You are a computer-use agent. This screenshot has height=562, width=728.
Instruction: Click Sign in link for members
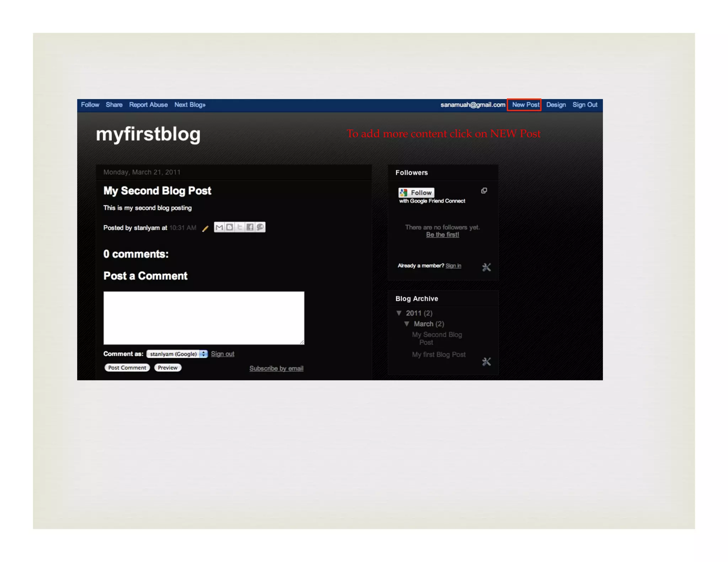tap(453, 266)
